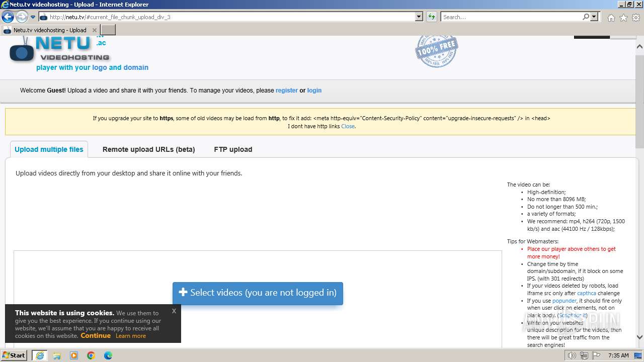Screen dimensions: 644x362
Task: Open Windows Media Player taskbar icon
Action: [x=74, y=355]
